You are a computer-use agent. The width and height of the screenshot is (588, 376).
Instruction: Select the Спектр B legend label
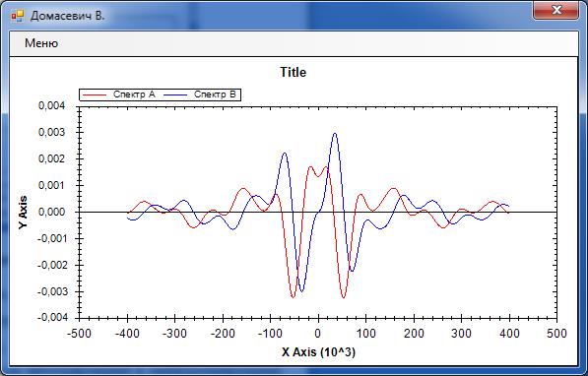(x=215, y=94)
